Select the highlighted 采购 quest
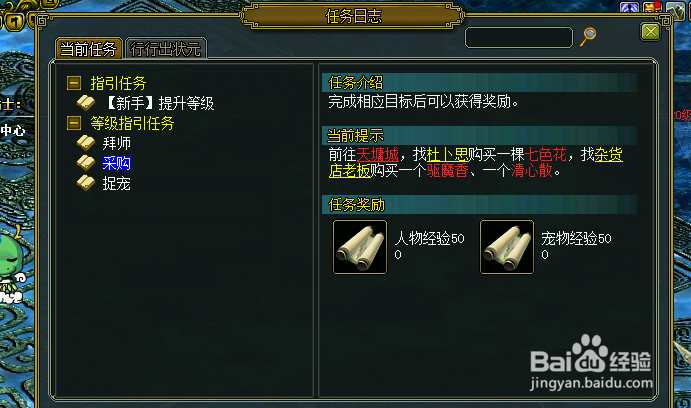This screenshot has width=691, height=408. click(116, 163)
